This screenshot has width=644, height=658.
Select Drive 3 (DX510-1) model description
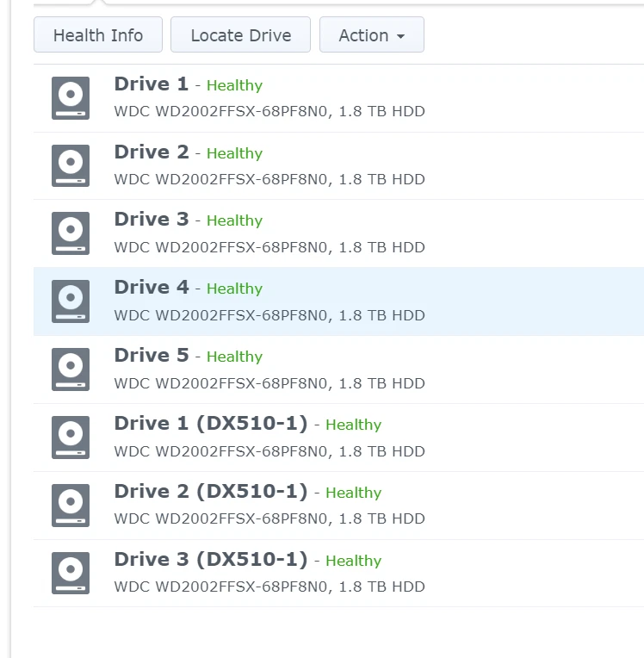269,587
